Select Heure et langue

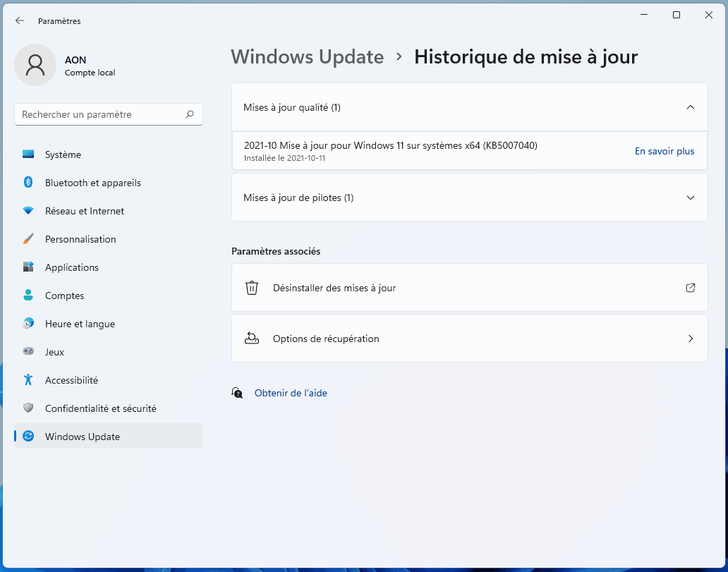point(109,324)
